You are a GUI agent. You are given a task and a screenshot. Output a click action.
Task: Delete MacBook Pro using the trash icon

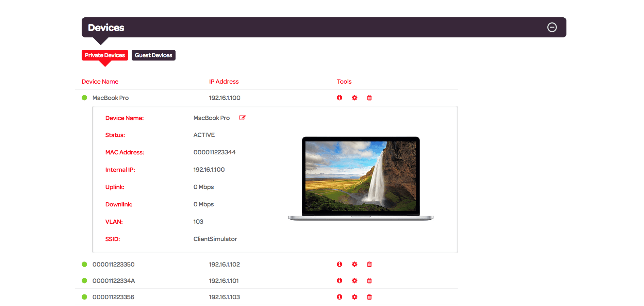click(x=369, y=98)
